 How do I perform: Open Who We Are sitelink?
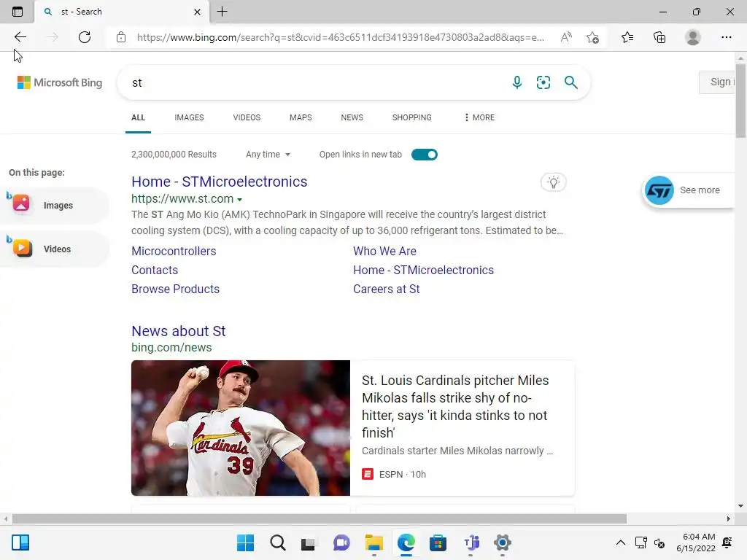click(385, 251)
